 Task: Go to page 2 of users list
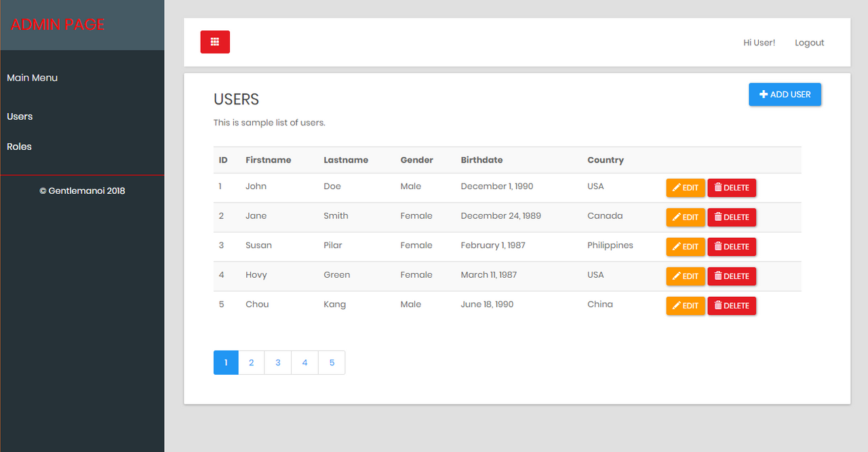pyautogui.click(x=252, y=363)
